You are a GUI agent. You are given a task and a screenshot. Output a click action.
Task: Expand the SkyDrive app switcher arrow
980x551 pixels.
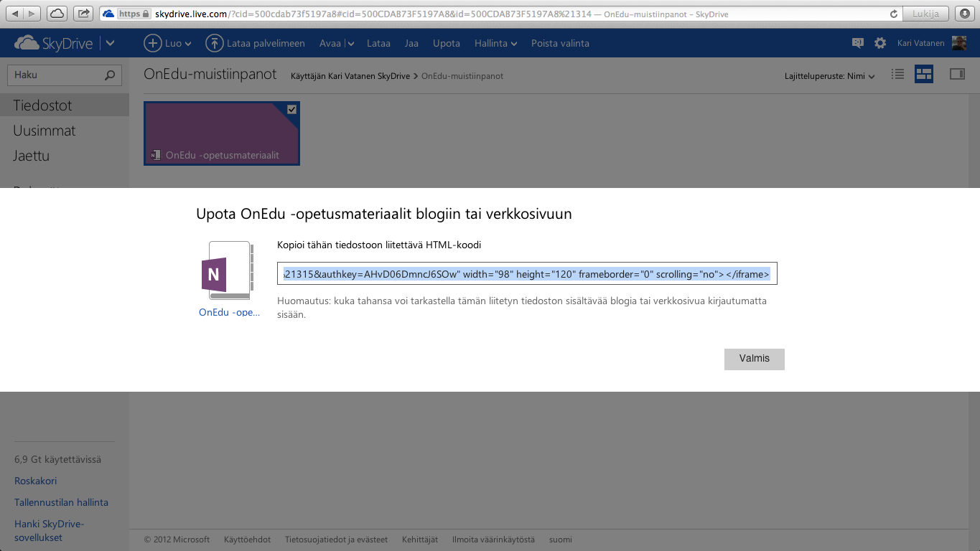pyautogui.click(x=110, y=43)
